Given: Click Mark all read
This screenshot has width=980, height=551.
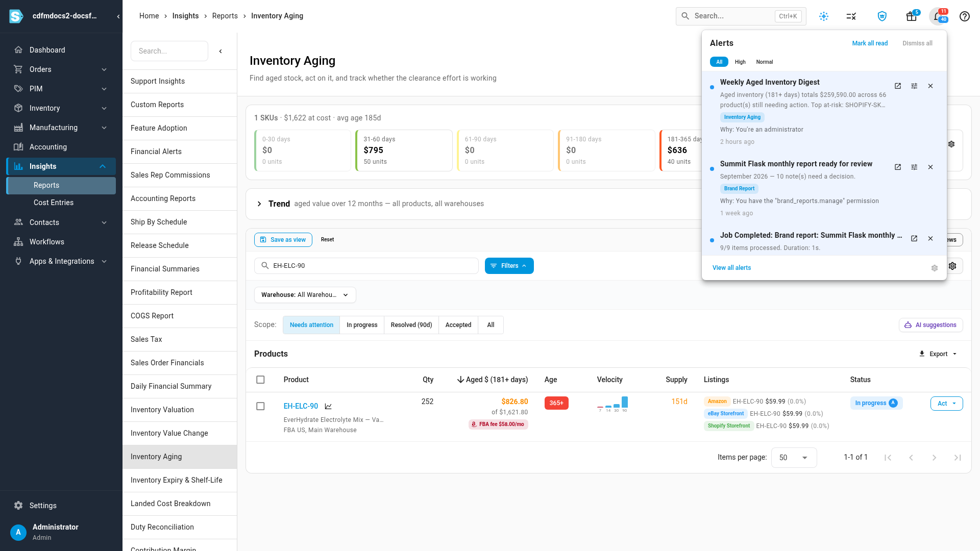Looking at the screenshot, I should point(870,43).
